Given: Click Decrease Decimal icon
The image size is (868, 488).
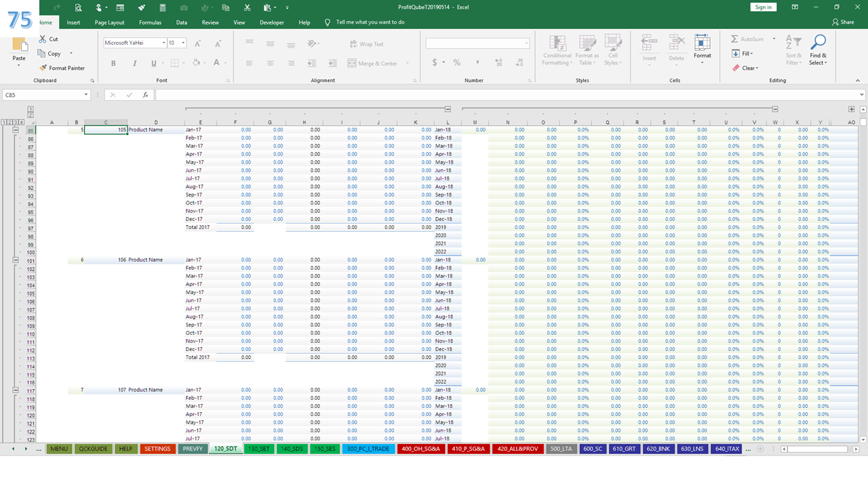Looking at the screenshot, I should (x=519, y=62).
